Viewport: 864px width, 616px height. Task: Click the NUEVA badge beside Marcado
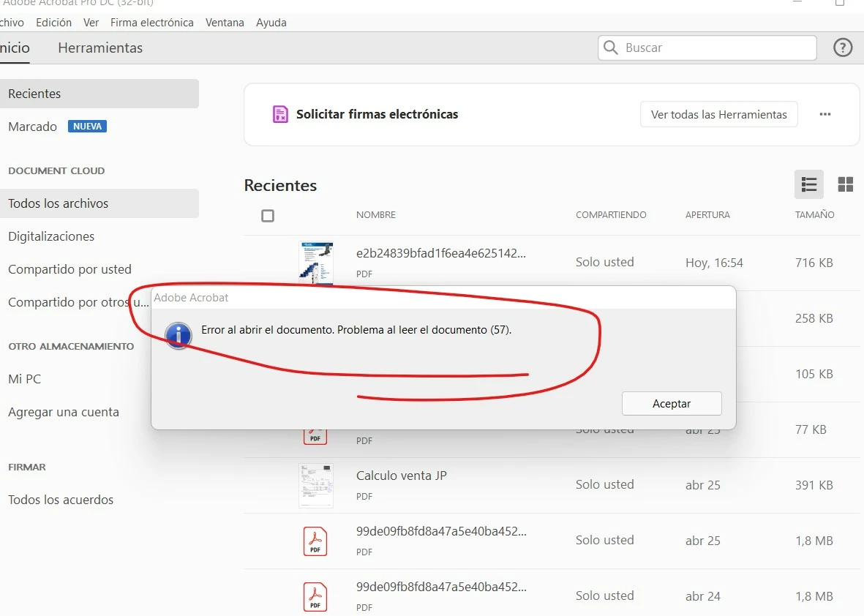(87, 126)
